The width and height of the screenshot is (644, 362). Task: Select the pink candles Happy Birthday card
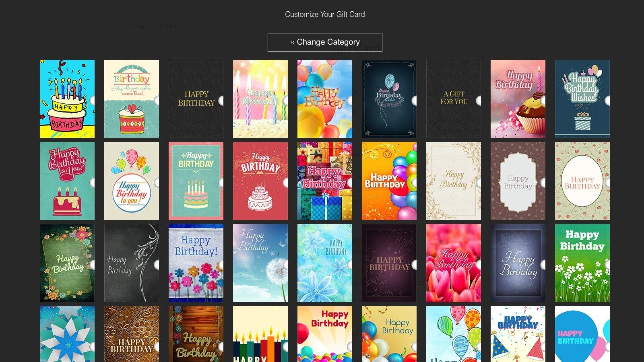click(x=260, y=99)
